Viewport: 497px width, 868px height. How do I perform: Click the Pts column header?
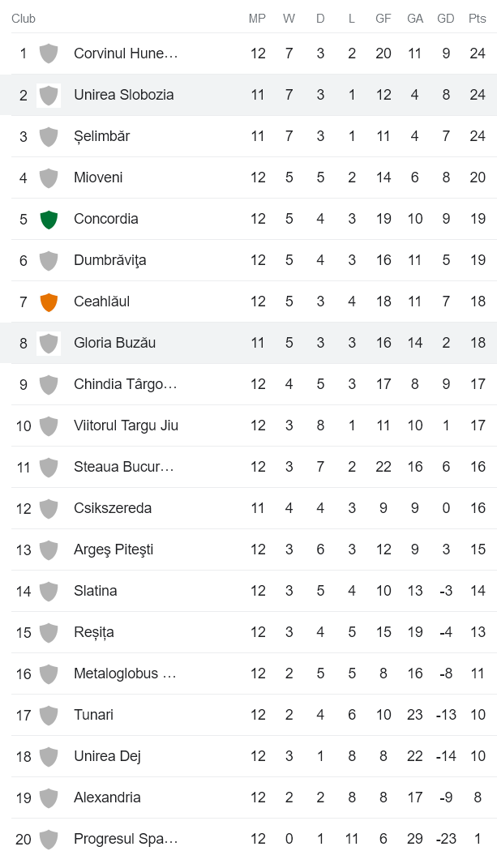coord(478,19)
